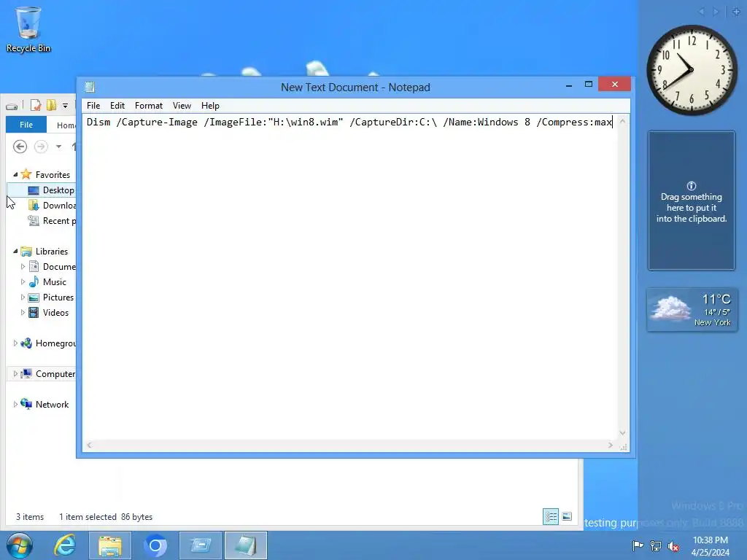The width and height of the screenshot is (747, 560).
Task: Open the Notepad Edit menu
Action: click(x=117, y=106)
